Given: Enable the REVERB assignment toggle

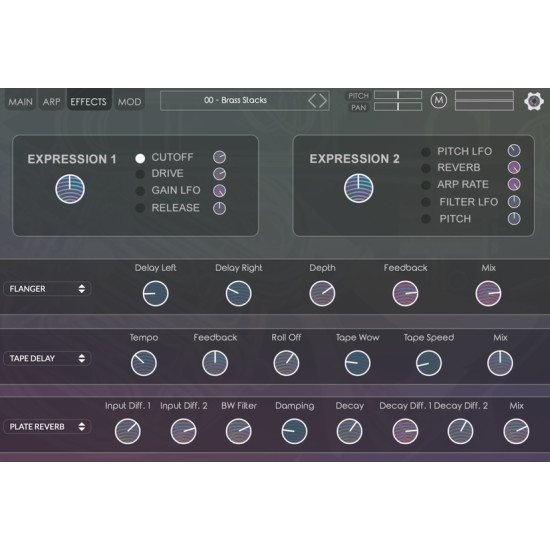Looking at the screenshot, I should point(425,168).
